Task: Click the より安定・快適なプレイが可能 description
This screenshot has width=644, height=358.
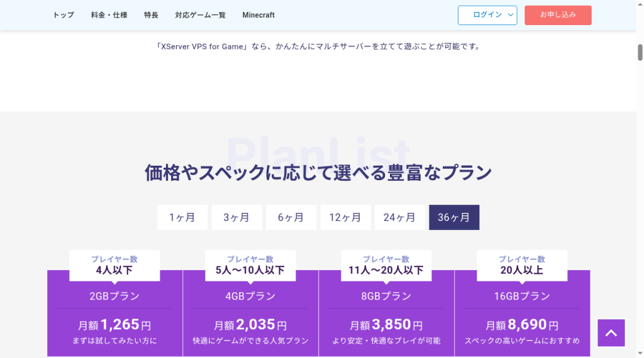Action: pyautogui.click(x=386, y=341)
